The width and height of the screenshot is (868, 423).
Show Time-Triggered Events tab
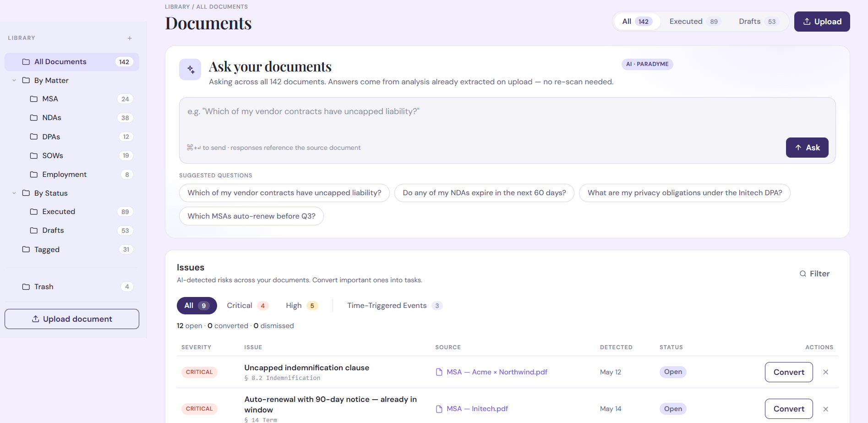point(394,306)
